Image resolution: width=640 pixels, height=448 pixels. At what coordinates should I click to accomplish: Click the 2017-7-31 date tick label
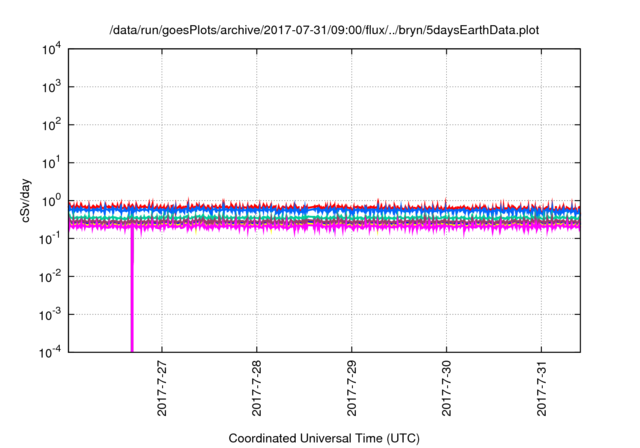[x=542, y=388]
